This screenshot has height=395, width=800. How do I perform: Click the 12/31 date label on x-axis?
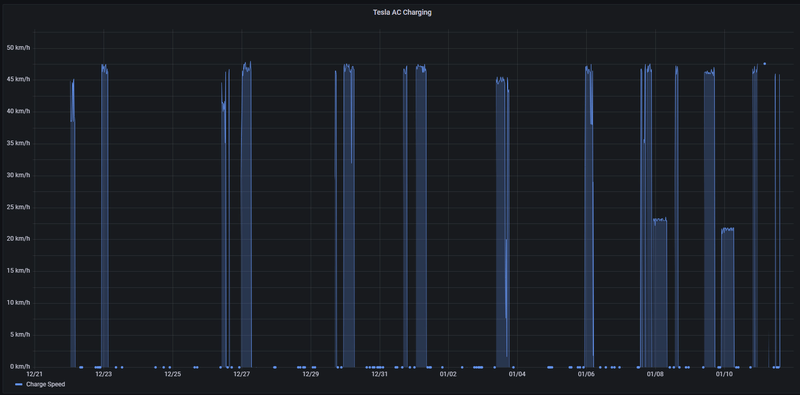[x=379, y=374]
